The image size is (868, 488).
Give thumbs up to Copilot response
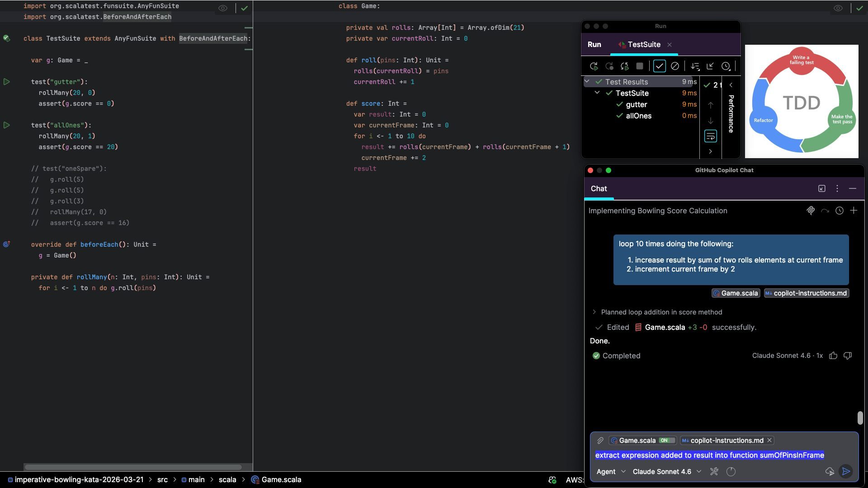tap(833, 356)
